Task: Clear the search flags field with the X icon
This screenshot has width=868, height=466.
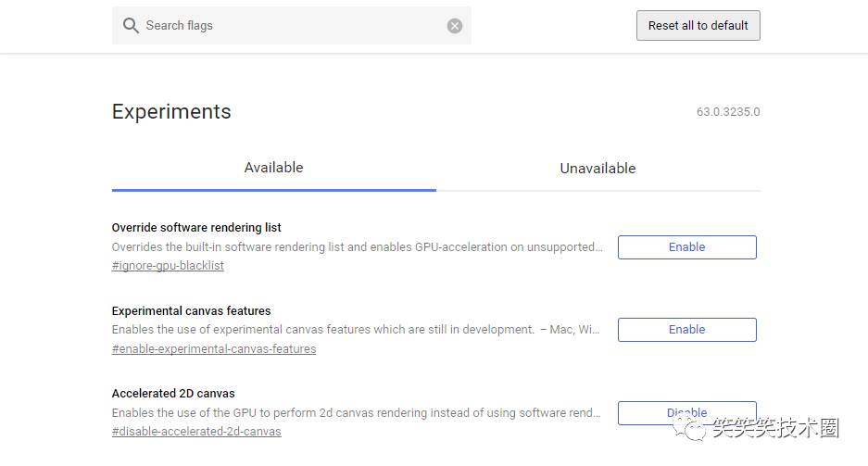Action: tap(455, 26)
